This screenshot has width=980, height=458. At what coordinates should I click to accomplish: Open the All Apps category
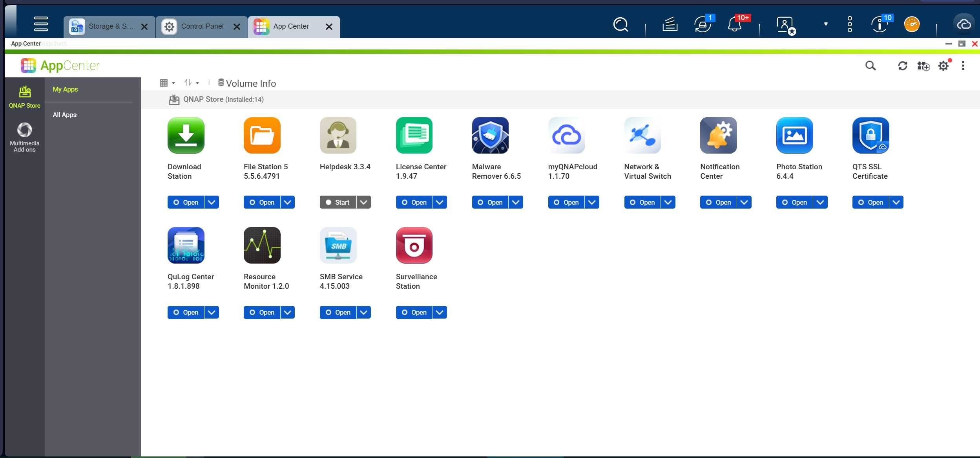(64, 115)
